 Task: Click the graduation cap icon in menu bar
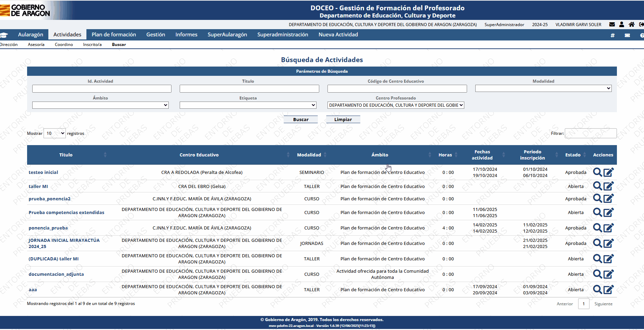click(x=4, y=35)
